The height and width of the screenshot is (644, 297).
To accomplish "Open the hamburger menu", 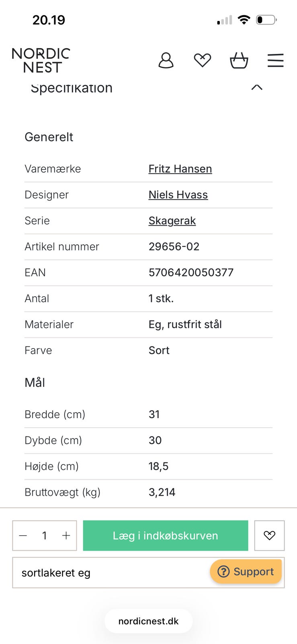I will (x=275, y=60).
